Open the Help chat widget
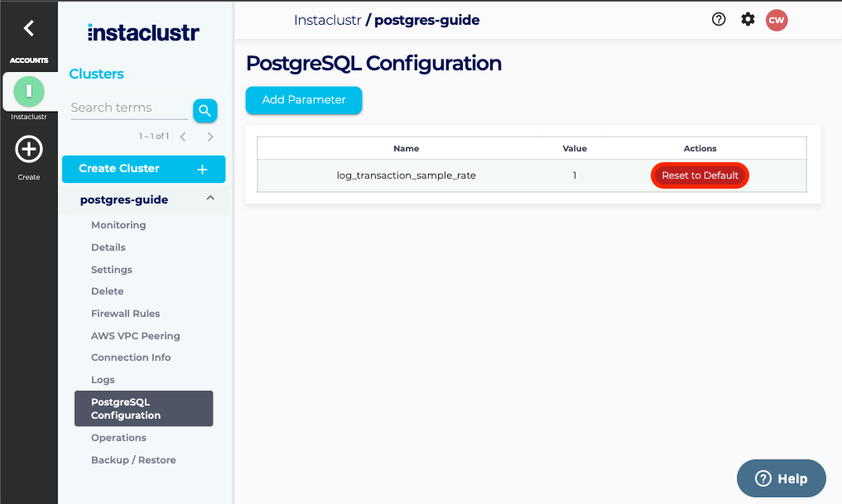 [781, 478]
